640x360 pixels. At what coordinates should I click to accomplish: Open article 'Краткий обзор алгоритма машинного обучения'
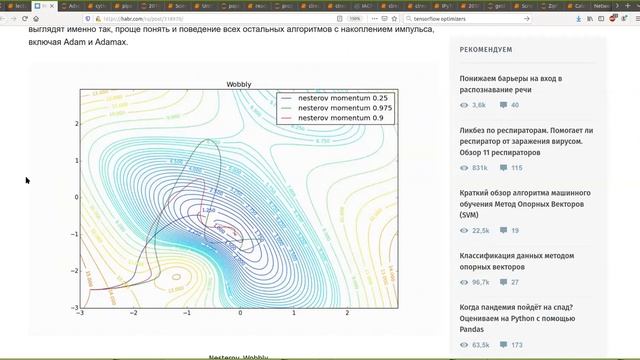[x=525, y=204]
